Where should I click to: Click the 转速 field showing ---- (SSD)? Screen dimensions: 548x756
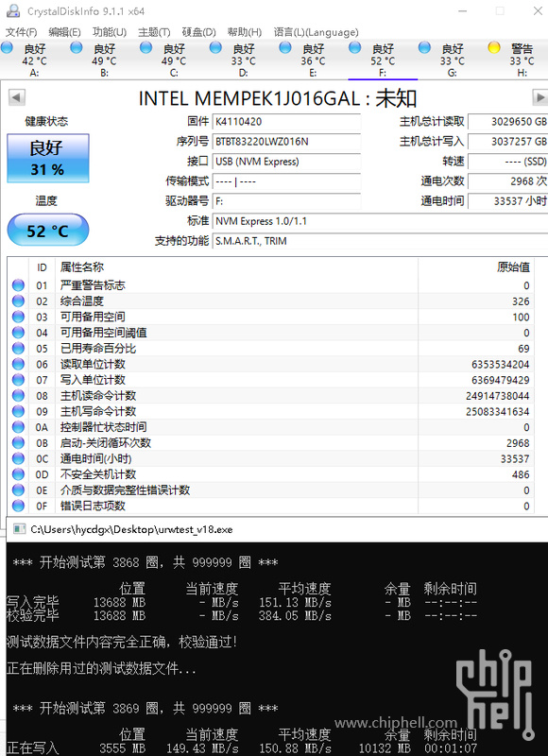click(508, 162)
